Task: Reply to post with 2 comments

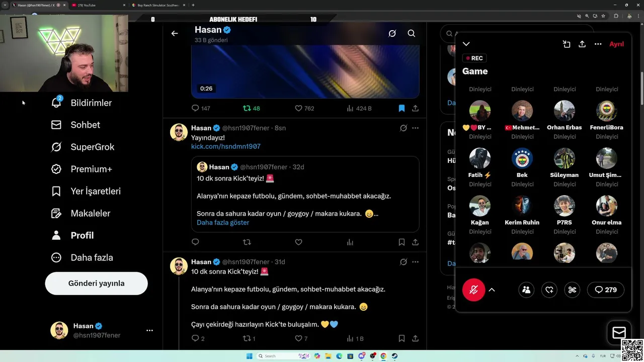Action: (198, 338)
